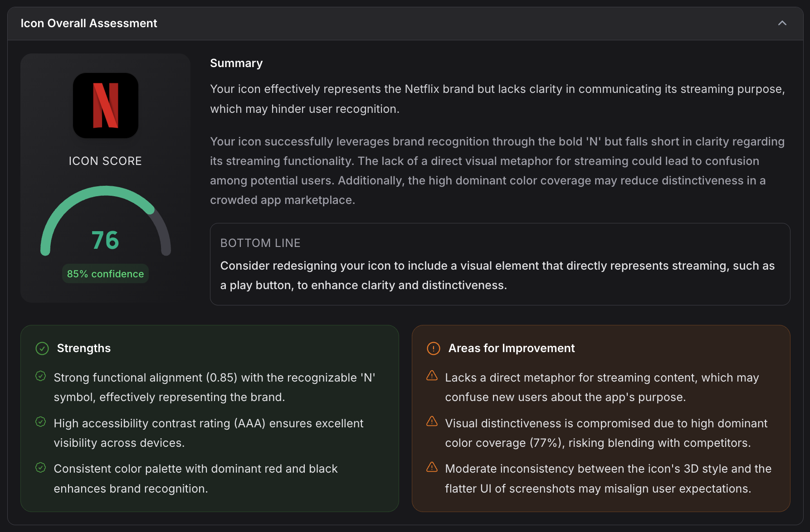Click paragraph 'Your icon effectively represents the Netflix brand'
This screenshot has width=810, height=532.
click(498, 99)
